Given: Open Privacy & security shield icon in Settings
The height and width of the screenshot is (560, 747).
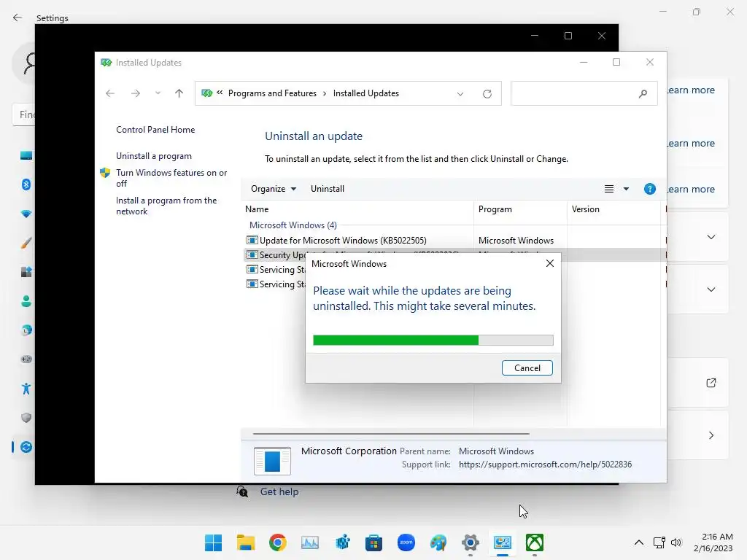Looking at the screenshot, I should [x=26, y=418].
